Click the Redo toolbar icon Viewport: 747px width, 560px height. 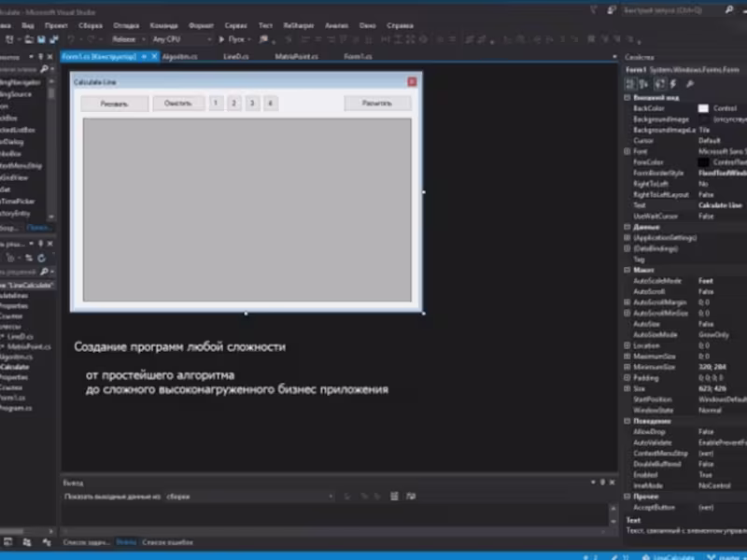point(91,39)
